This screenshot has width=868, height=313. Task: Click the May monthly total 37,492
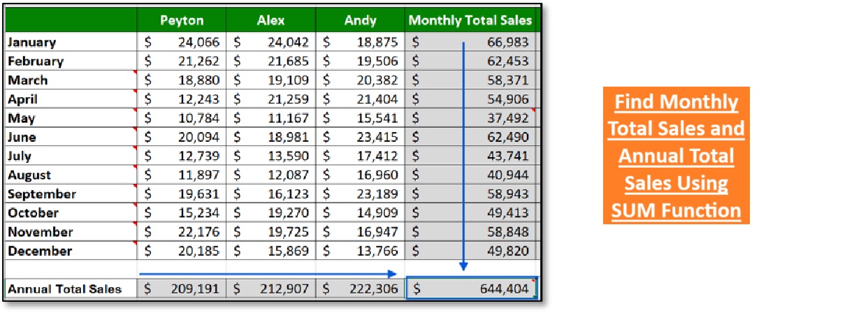[x=470, y=118]
